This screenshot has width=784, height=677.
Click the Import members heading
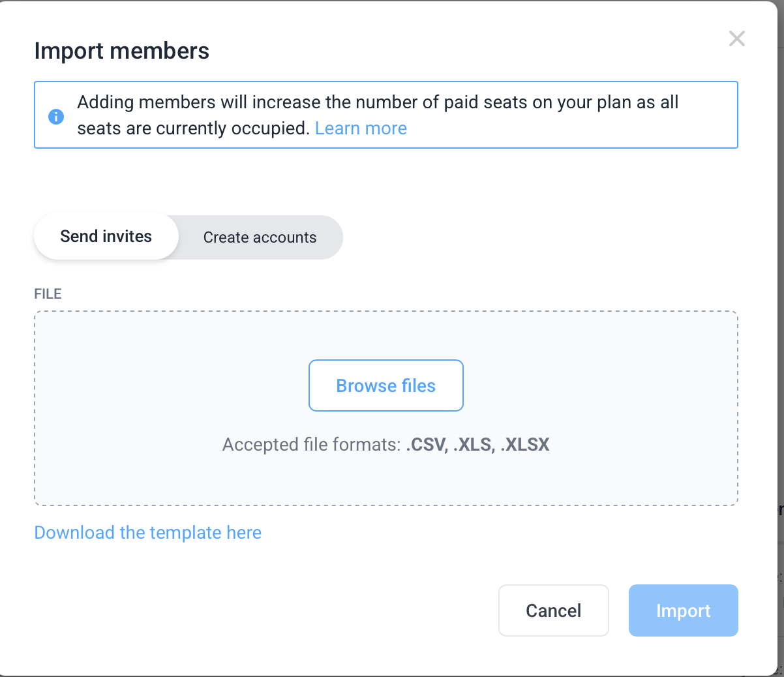pyautogui.click(x=122, y=51)
